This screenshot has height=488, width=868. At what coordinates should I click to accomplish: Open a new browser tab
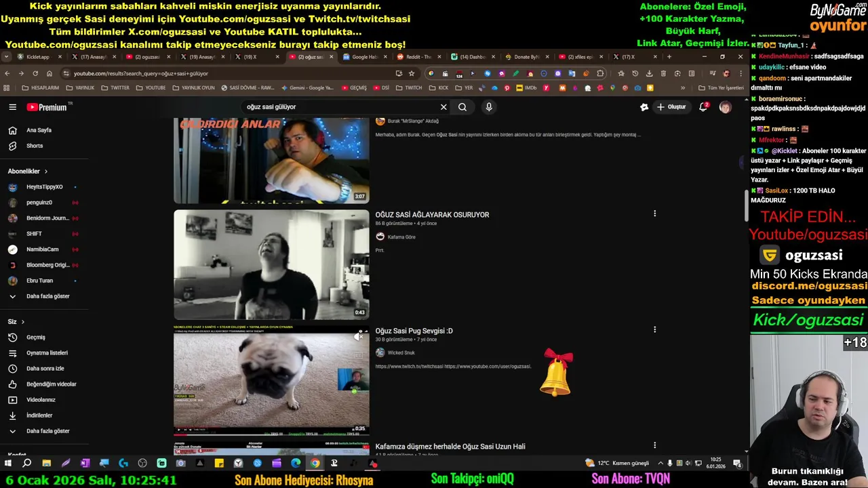click(x=669, y=57)
